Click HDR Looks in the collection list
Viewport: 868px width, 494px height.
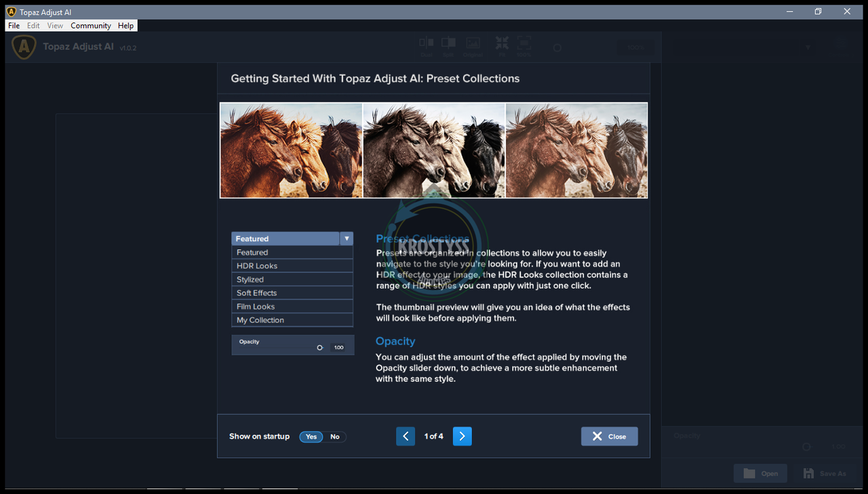292,266
